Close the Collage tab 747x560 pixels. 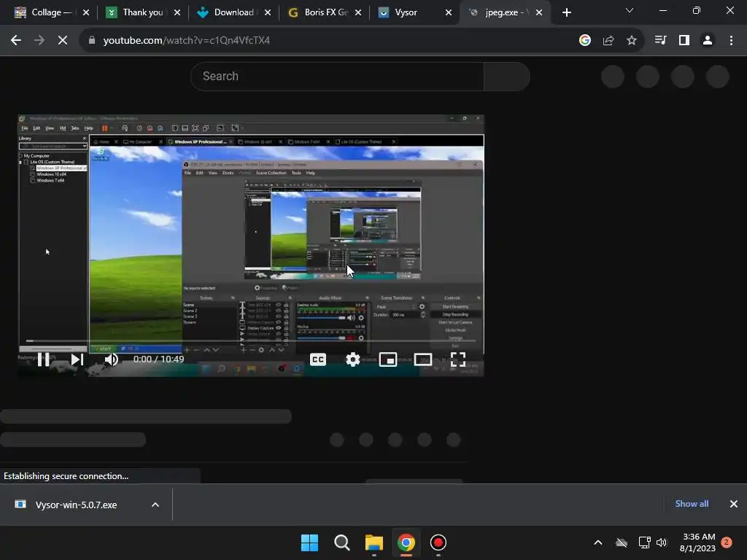coord(86,13)
